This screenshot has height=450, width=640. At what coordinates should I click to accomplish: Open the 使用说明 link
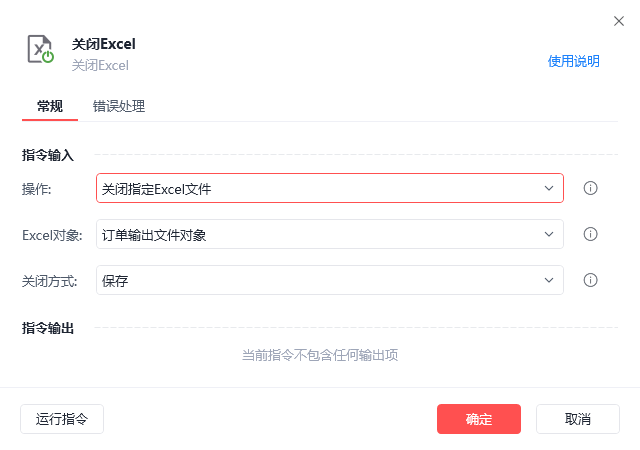(x=574, y=61)
